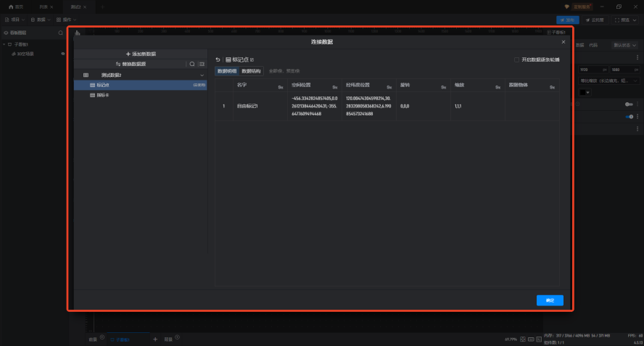Click the sort icon in 跟随物体 column header
This screenshot has height=346, width=644.
[552, 87]
